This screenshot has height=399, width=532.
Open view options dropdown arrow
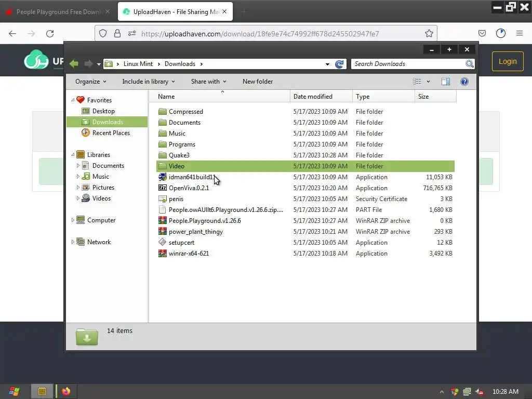coord(428,82)
